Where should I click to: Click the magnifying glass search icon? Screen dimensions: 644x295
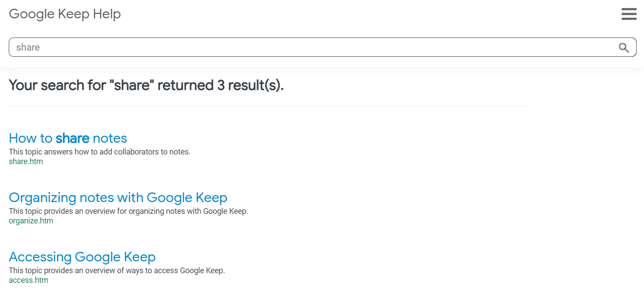[624, 48]
